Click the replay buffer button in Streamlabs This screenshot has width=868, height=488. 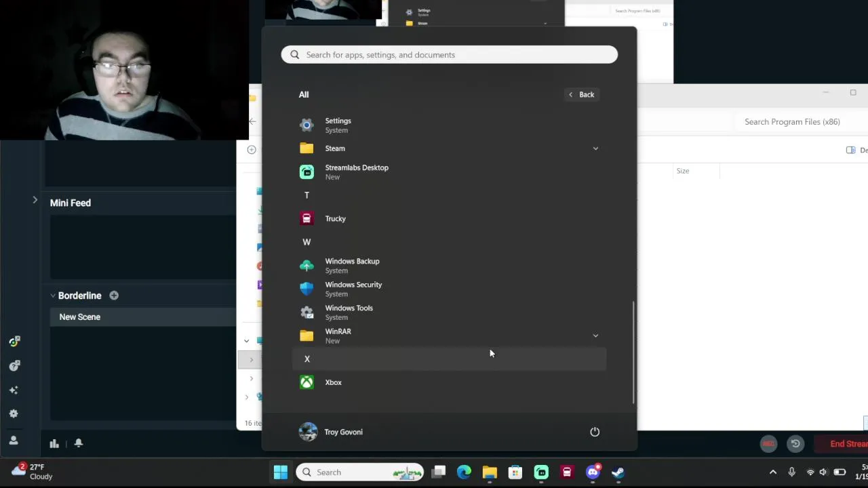point(795,444)
